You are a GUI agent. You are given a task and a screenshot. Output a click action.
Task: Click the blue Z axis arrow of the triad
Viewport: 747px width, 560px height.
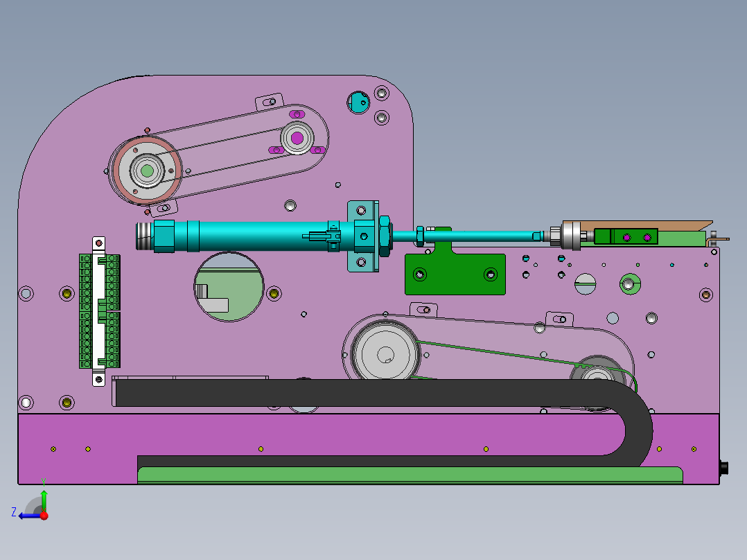point(28,516)
